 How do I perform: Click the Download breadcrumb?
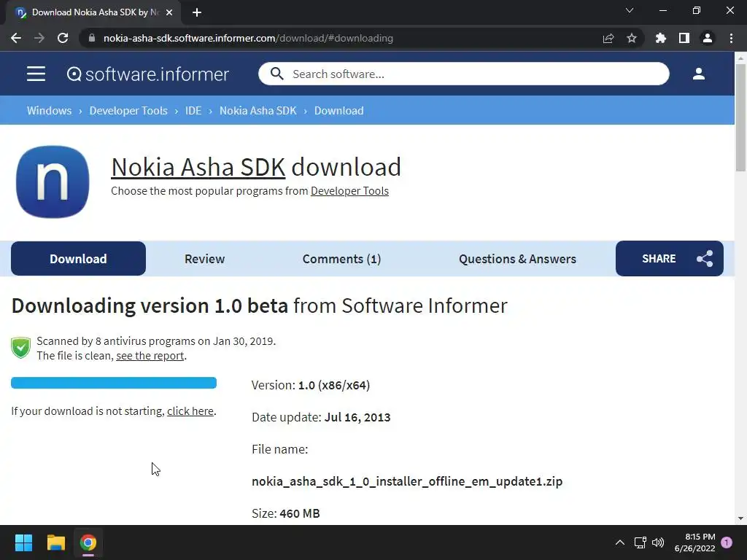338,111
